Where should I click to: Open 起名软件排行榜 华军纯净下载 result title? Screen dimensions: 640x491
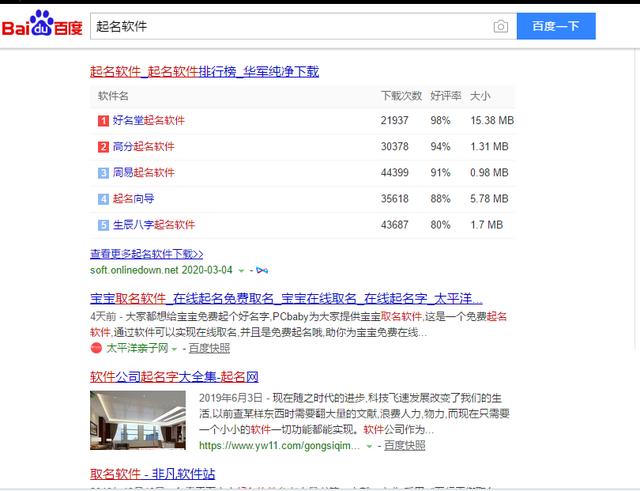[x=204, y=71]
